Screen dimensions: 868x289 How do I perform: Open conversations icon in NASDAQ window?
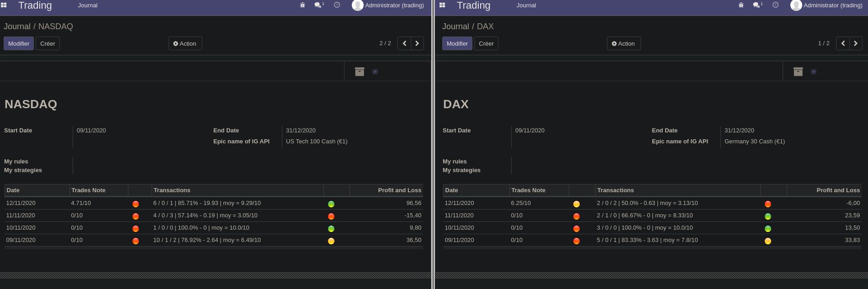(319, 5)
